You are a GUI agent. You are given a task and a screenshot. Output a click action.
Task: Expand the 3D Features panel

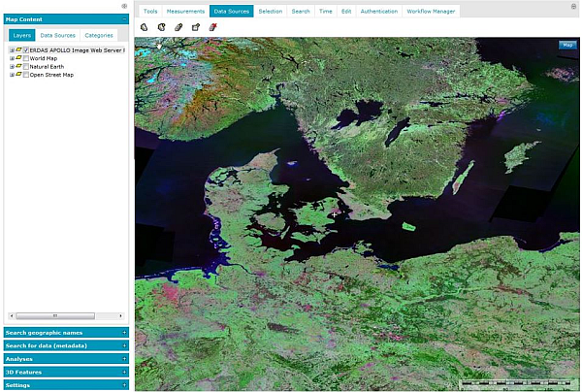click(x=124, y=372)
